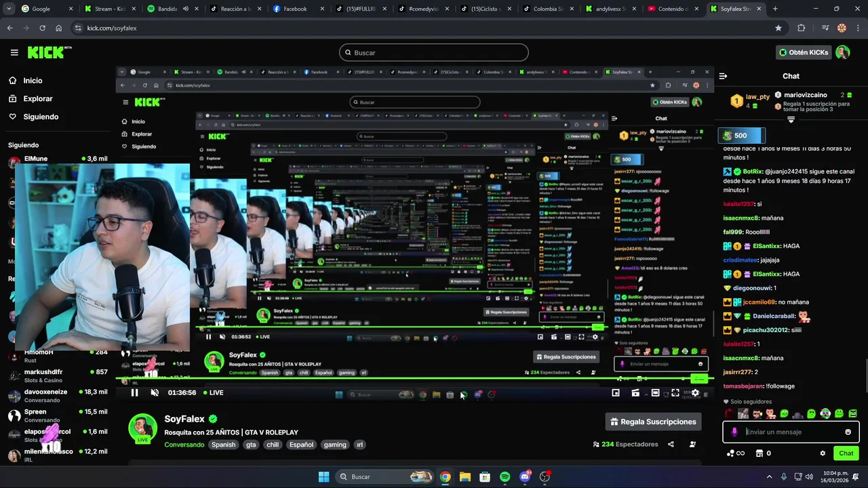Open the Kick shop icon

click(x=759, y=453)
